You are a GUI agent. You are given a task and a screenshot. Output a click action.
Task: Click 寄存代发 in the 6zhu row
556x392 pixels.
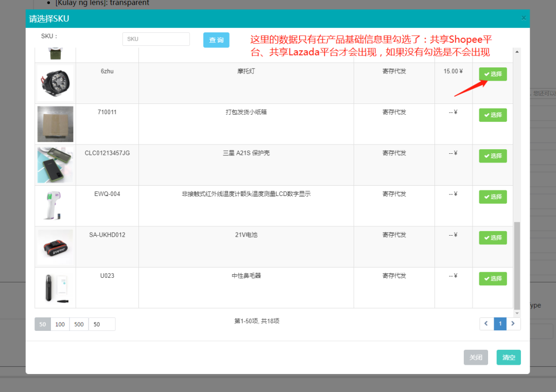[x=394, y=71]
